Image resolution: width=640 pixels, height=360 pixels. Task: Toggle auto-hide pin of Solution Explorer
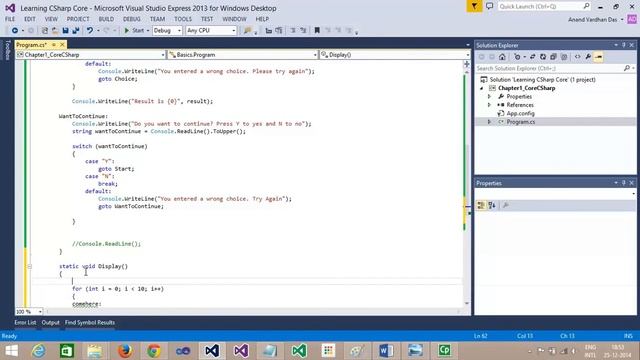[x=624, y=45]
